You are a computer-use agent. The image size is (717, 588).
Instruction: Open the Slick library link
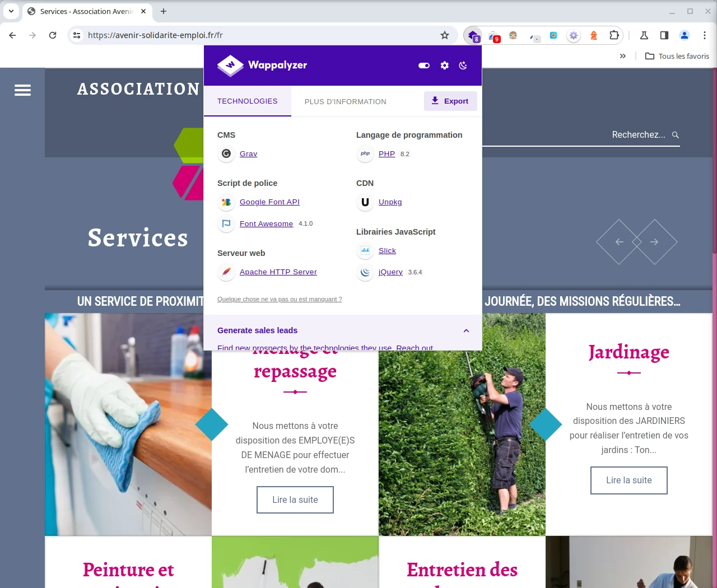click(x=387, y=250)
